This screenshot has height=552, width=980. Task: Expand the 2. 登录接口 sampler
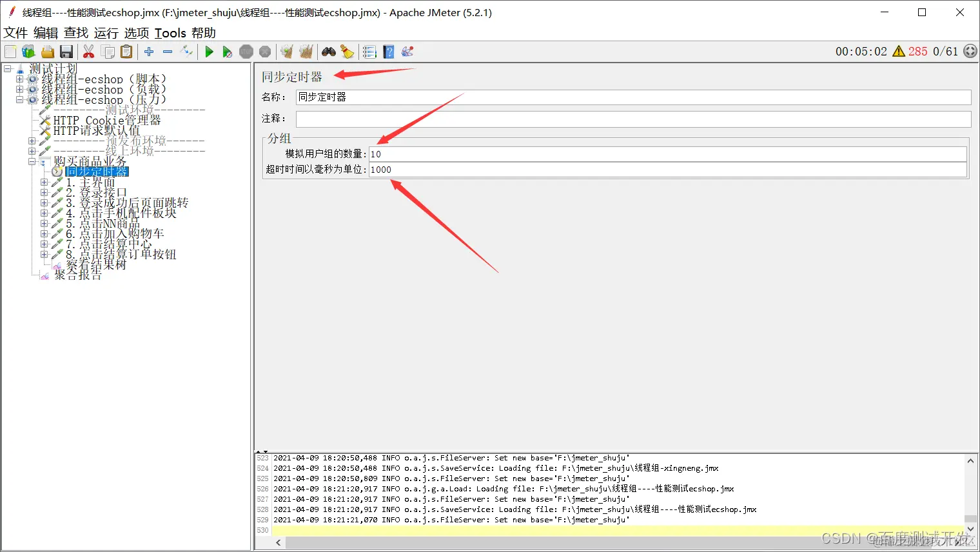coord(44,192)
